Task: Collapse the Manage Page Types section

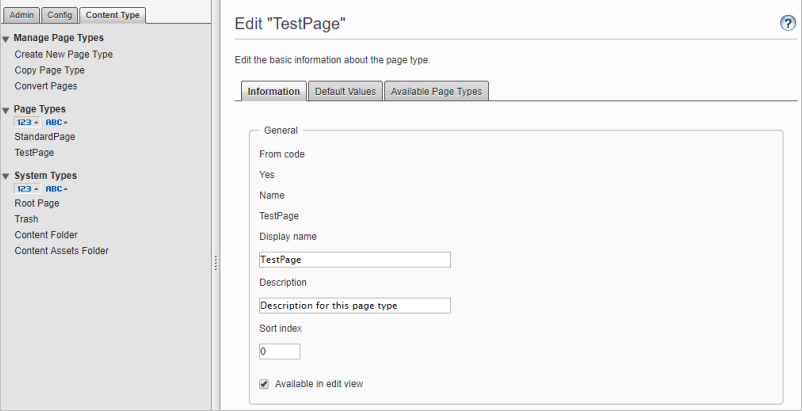Action: click(6, 39)
